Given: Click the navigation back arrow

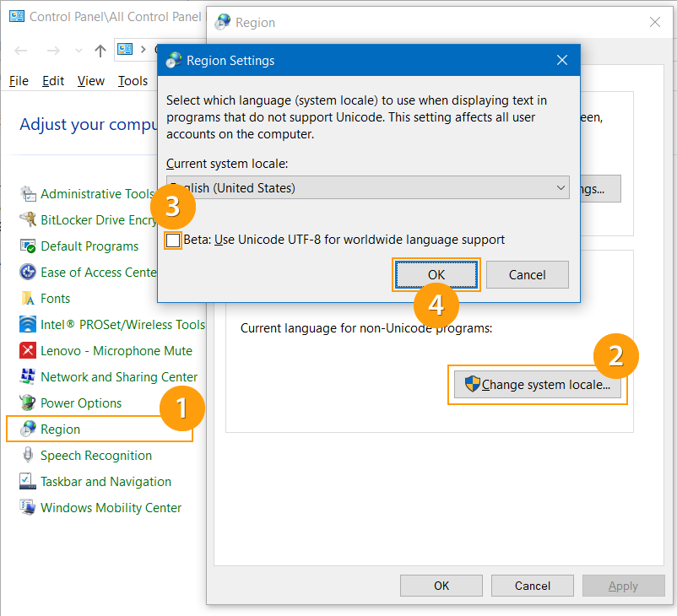Looking at the screenshot, I should click(x=20, y=49).
